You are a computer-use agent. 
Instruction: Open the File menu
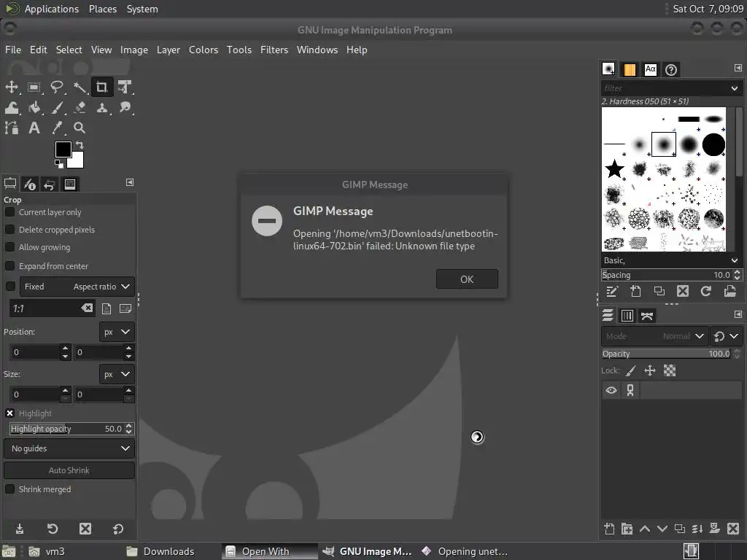tap(13, 50)
